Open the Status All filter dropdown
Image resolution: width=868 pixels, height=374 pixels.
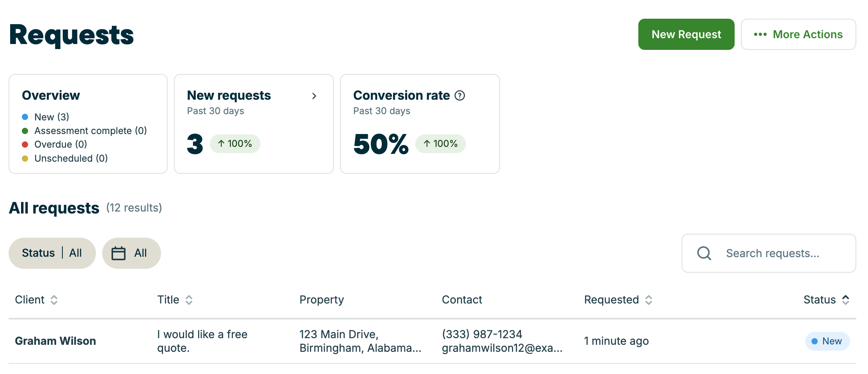[52, 253]
